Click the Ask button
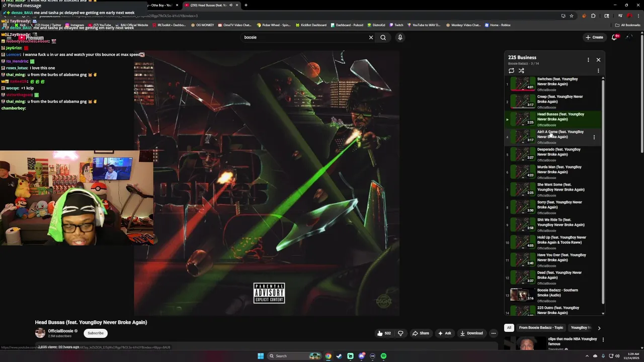The image size is (644, 362). click(x=444, y=333)
